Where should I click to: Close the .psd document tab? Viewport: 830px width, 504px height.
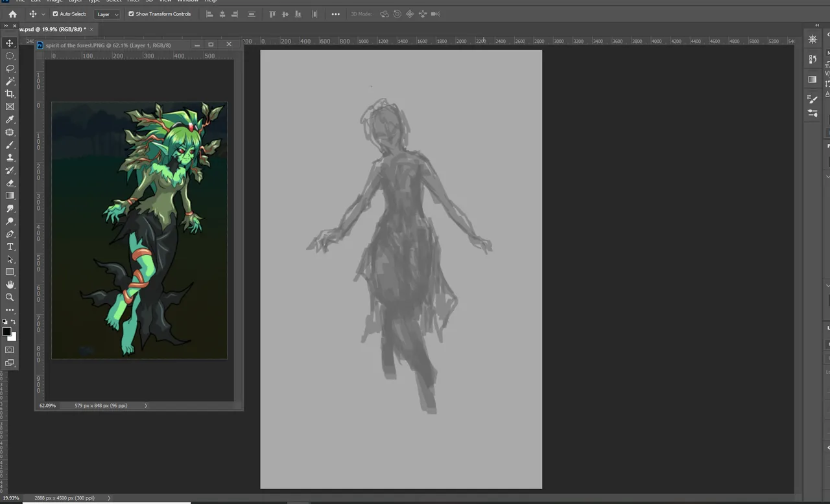pos(91,29)
